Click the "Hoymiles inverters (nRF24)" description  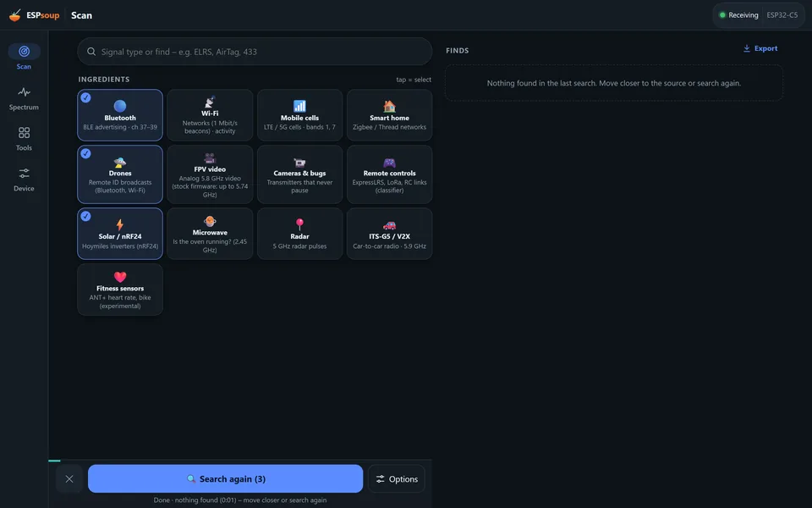pos(120,246)
